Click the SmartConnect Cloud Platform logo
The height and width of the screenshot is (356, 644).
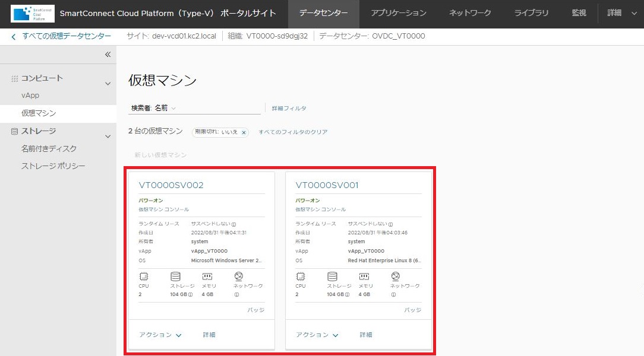point(33,14)
